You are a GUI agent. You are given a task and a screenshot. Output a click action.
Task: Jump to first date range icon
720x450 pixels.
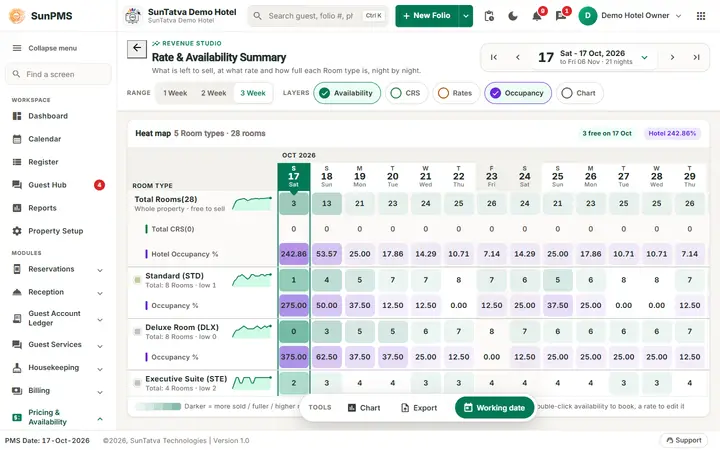point(494,57)
